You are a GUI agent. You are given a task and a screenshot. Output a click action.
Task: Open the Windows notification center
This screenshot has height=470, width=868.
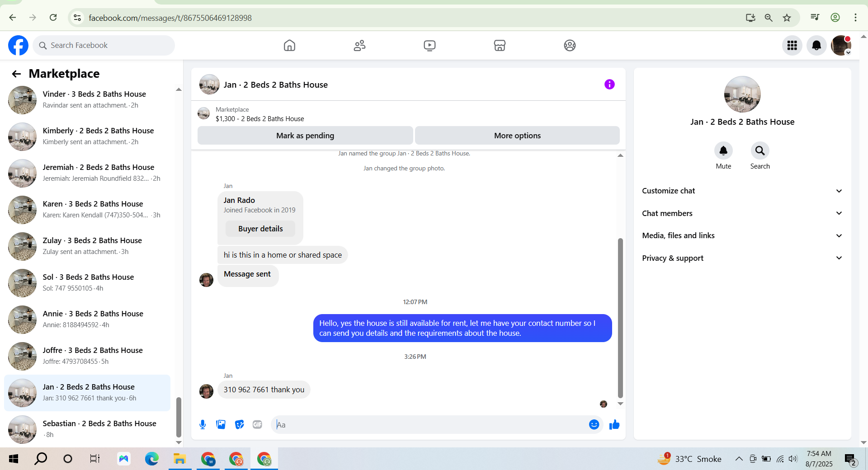click(850, 460)
